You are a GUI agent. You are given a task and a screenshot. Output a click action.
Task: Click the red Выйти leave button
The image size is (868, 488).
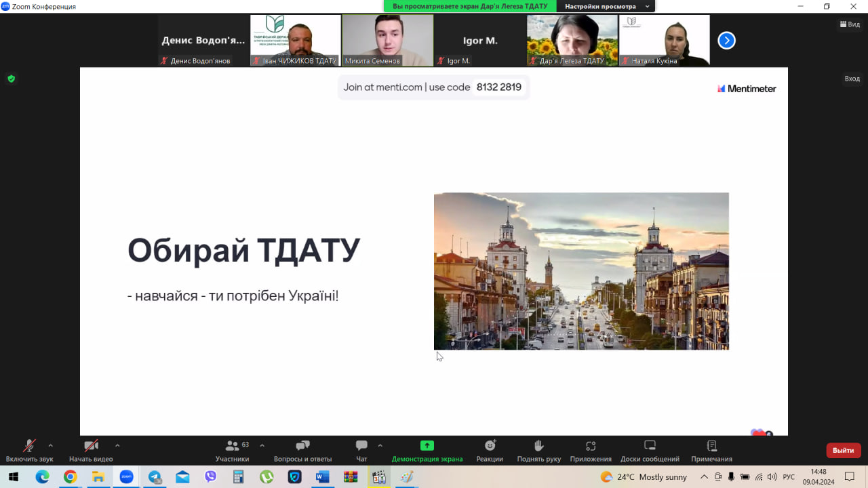843,450
